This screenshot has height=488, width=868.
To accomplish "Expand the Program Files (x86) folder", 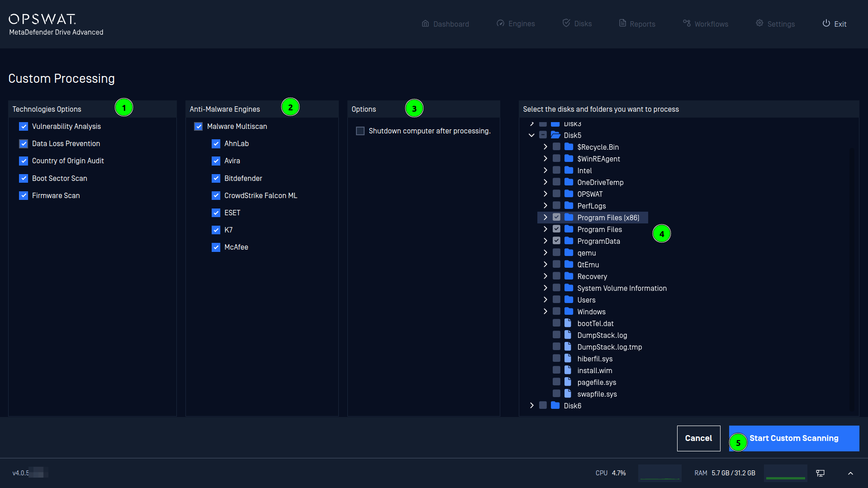I will click(545, 218).
